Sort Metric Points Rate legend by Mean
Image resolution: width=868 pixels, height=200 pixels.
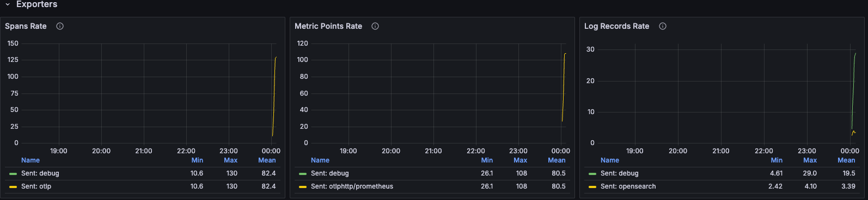pyautogui.click(x=557, y=160)
